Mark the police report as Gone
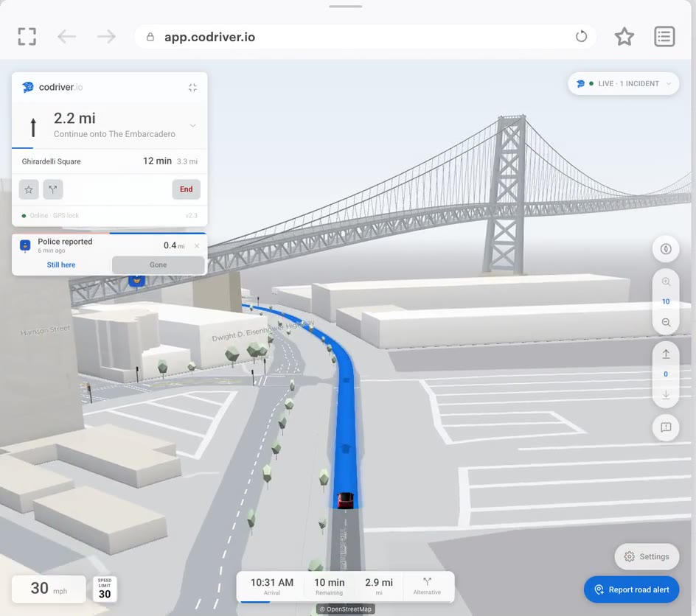The height and width of the screenshot is (616, 696). tap(158, 265)
